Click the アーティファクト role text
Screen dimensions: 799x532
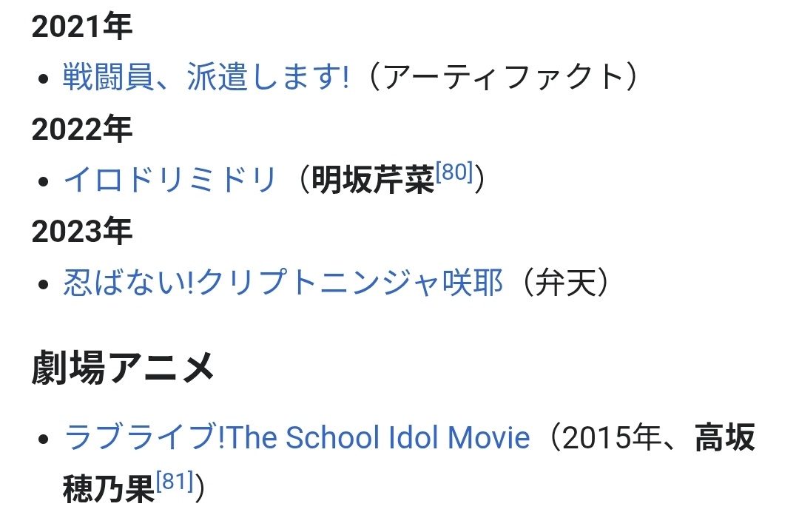click(x=504, y=77)
